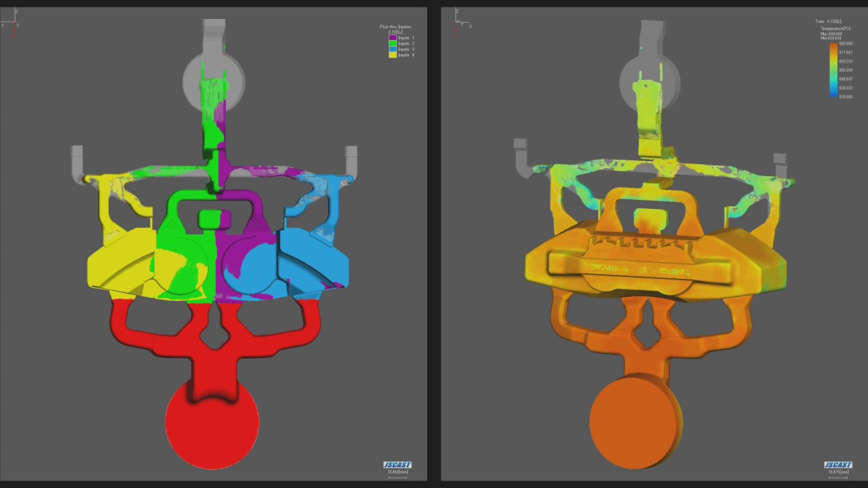This screenshot has height=488, width=868.
Task: Click the 'Min:' temperature readout line
Action: click(831, 38)
